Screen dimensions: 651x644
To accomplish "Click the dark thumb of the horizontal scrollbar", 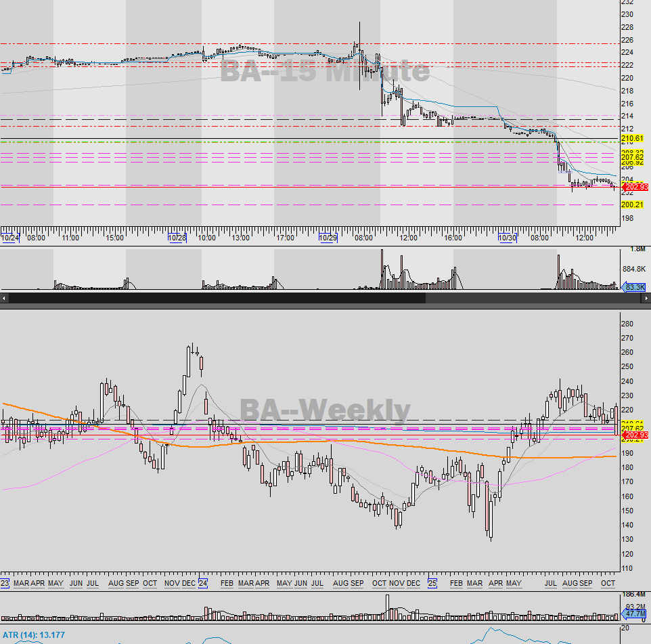I will (217, 298).
